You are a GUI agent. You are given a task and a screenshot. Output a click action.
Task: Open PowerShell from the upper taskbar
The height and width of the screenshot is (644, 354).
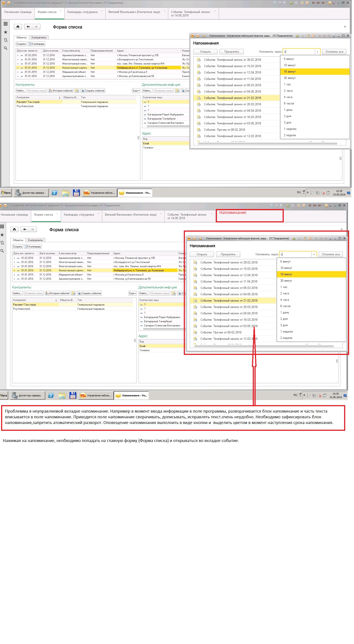point(54,193)
